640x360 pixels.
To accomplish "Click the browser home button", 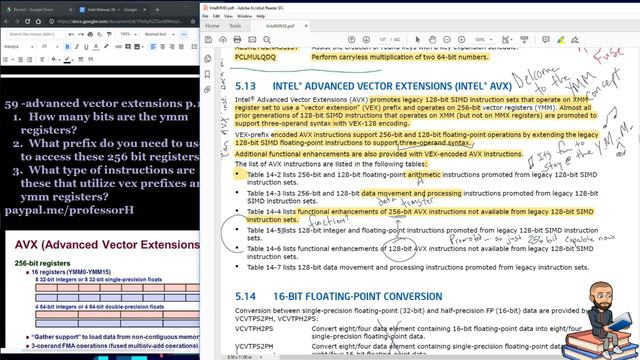I will pyautogui.click(x=38, y=21).
